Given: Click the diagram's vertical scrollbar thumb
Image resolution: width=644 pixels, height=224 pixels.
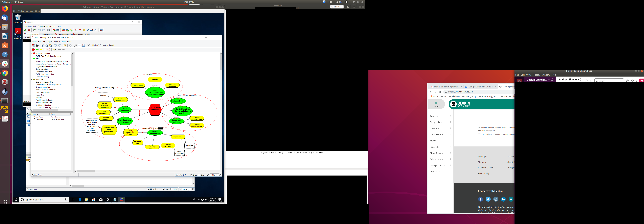Looking at the screenshot, I should [221, 62].
